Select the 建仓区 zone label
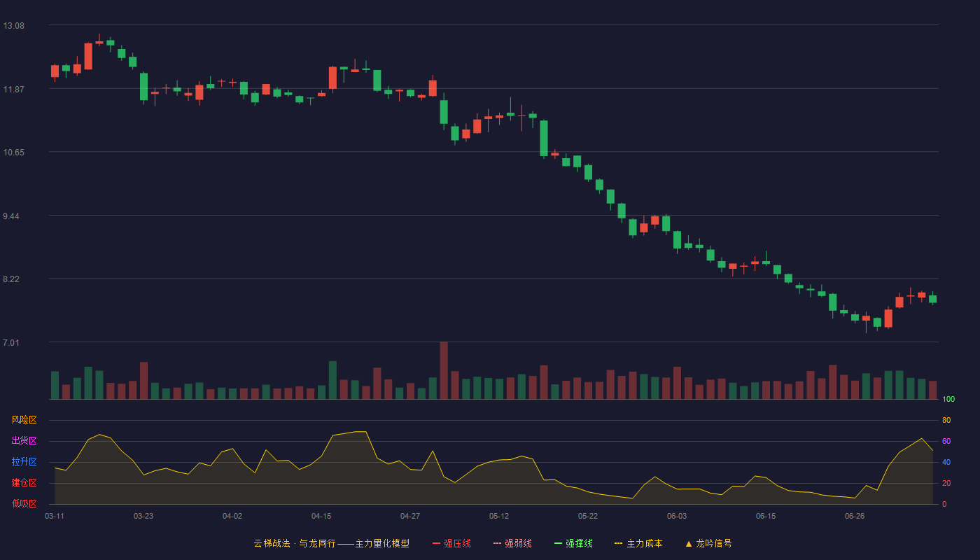 [x=24, y=483]
